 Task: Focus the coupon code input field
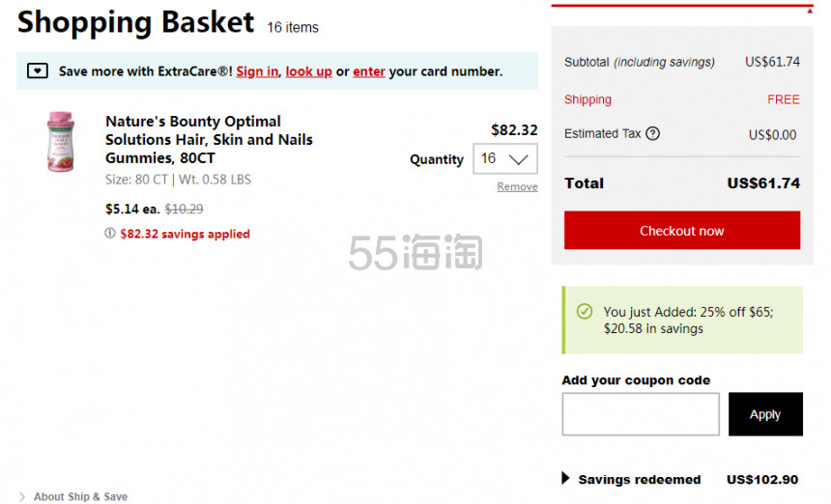click(641, 414)
